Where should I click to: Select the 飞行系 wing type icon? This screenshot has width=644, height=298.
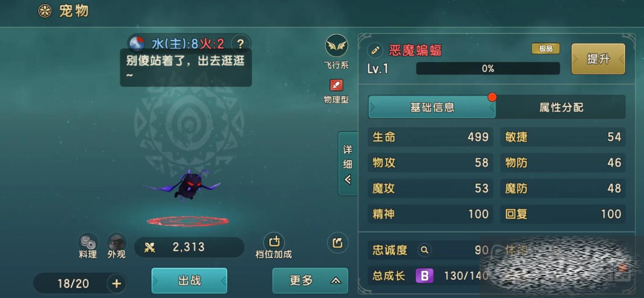pyautogui.click(x=336, y=46)
